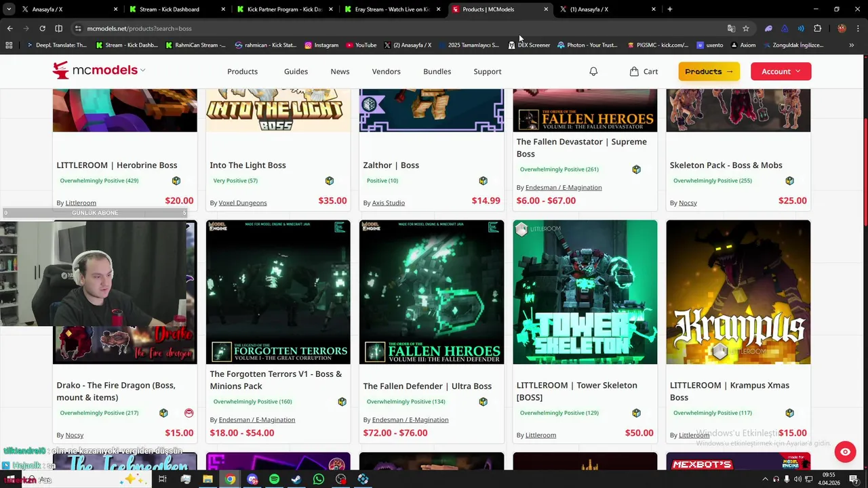Click the cube badge on Fallen Devastator card
The width and height of the screenshot is (868, 488).
(636, 169)
